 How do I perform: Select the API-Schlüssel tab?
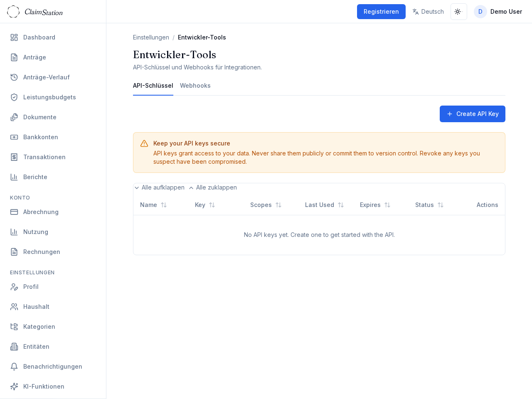pyautogui.click(x=153, y=86)
